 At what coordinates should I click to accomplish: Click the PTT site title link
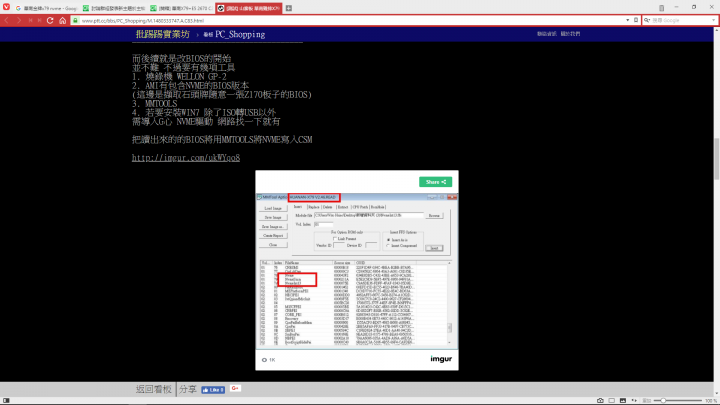(x=163, y=34)
